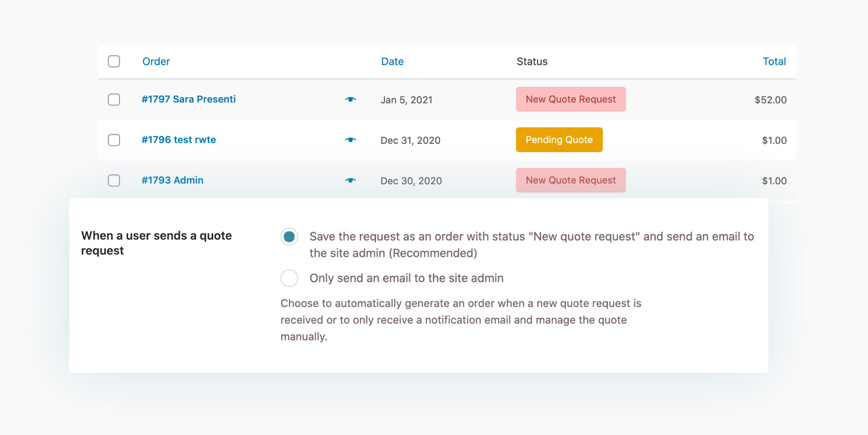Preview order #1797 with eye icon
Image resolution: width=868 pixels, height=435 pixels.
350,99
